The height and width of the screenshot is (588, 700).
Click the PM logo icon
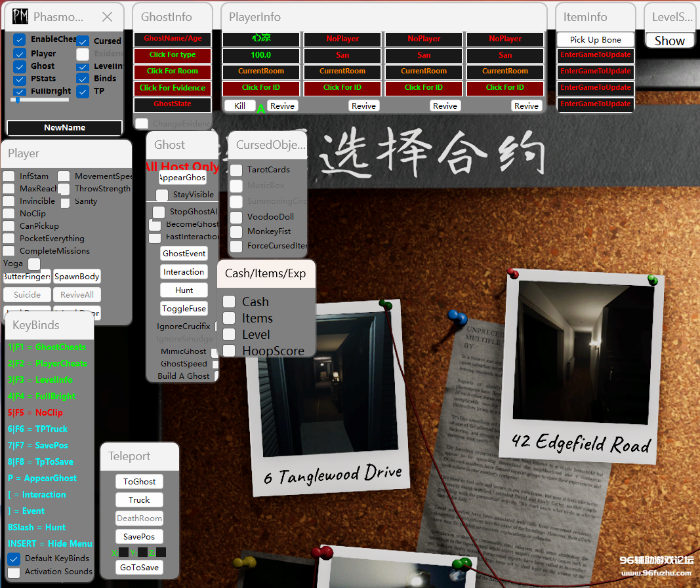20,16
